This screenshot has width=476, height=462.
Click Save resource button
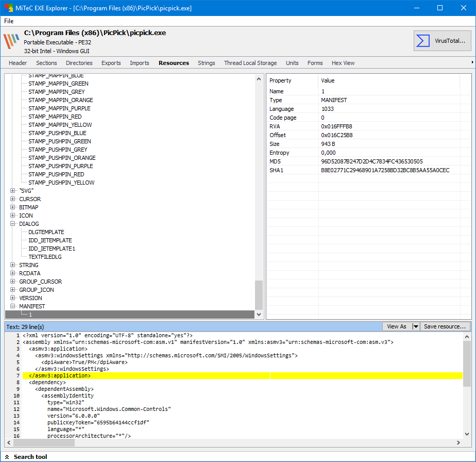(x=445, y=326)
